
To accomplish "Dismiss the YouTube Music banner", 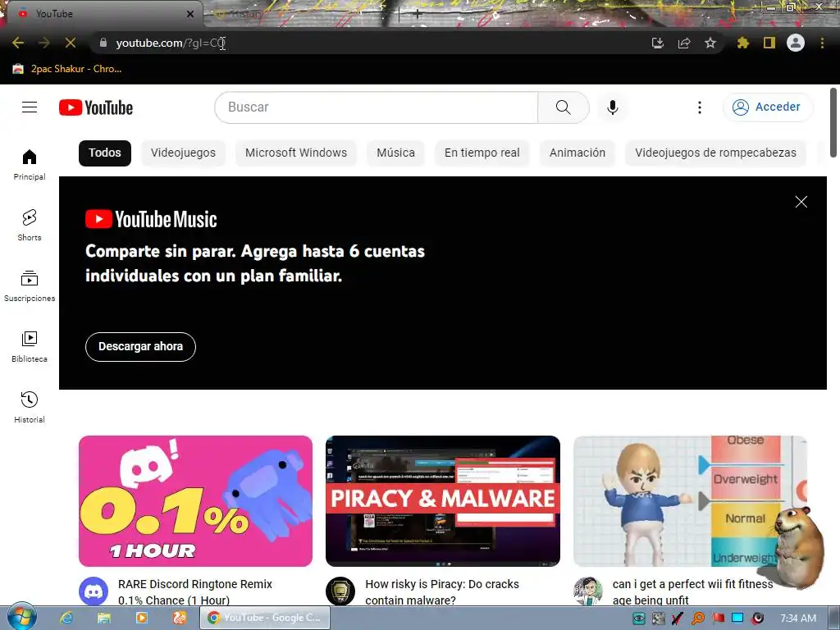I will pyautogui.click(x=801, y=202).
